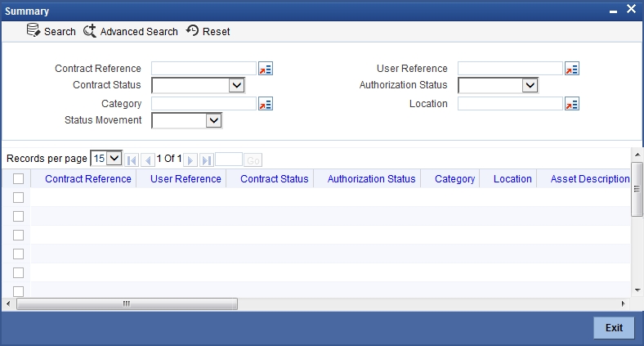The height and width of the screenshot is (346, 644).
Task: Open Contract Reference list of values
Action: (266, 69)
